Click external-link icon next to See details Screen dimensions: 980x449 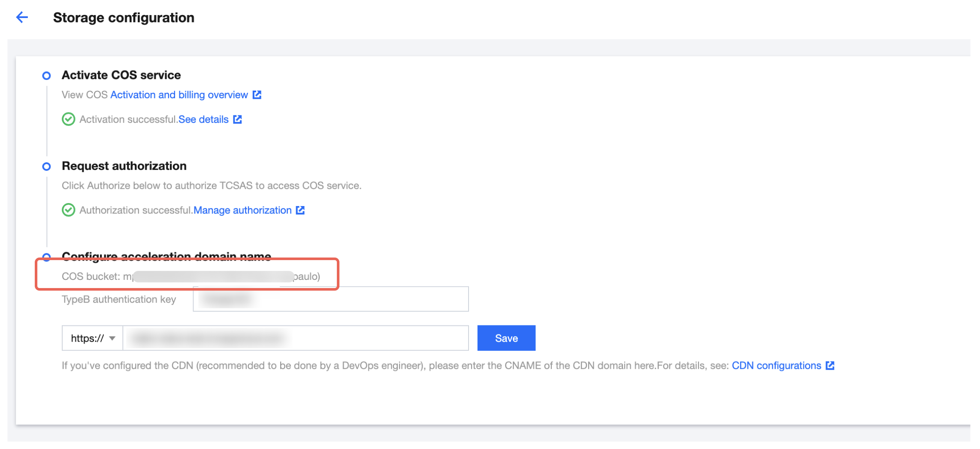[x=238, y=119]
